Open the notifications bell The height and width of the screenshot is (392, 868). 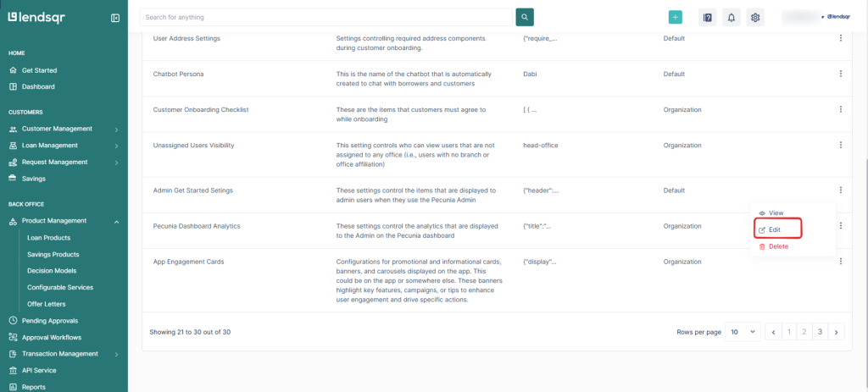(x=731, y=17)
